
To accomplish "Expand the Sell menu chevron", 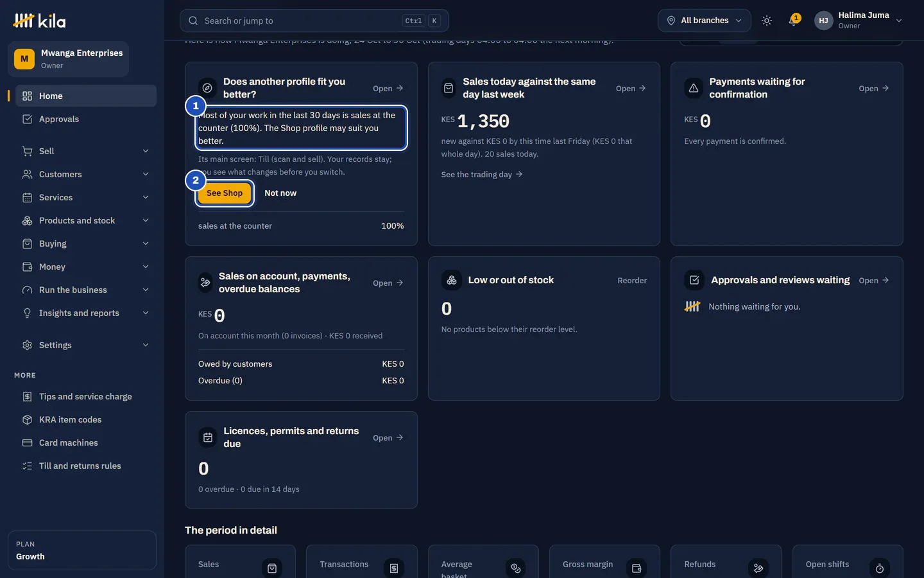I will [146, 151].
